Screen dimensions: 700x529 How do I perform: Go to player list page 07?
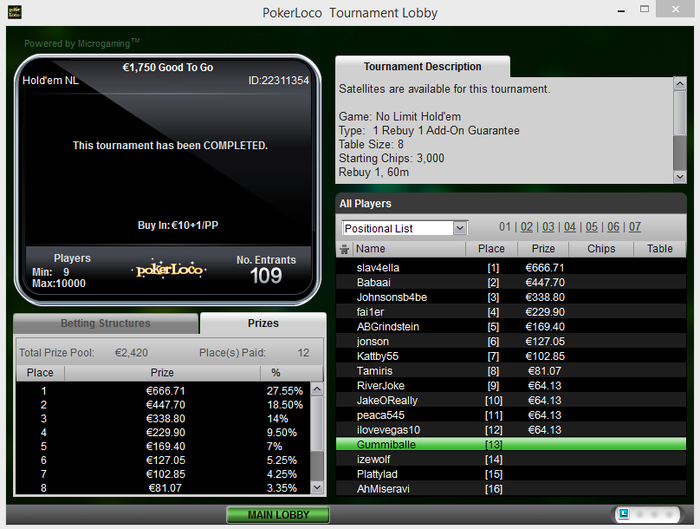point(635,227)
